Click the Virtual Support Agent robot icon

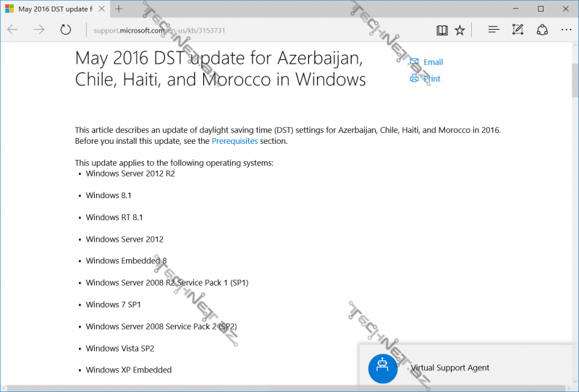pos(382,367)
